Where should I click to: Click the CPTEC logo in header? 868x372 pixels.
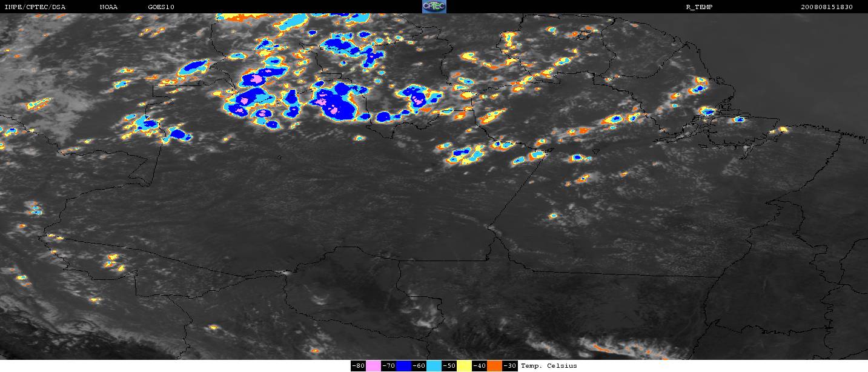pyautogui.click(x=434, y=6)
